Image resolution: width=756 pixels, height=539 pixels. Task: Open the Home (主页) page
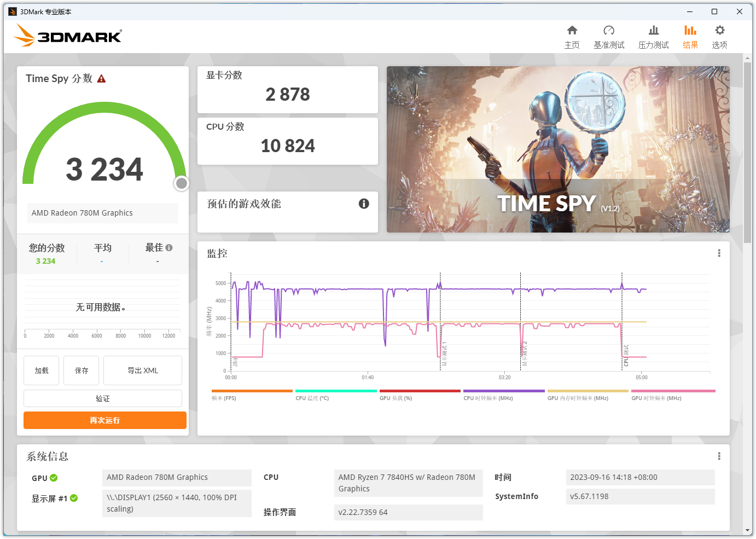(572, 37)
